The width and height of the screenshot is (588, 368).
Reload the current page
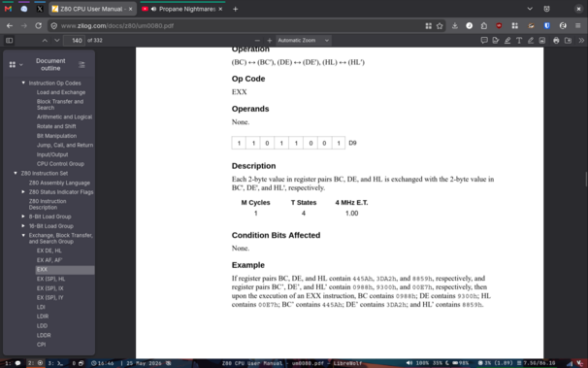tap(38, 26)
